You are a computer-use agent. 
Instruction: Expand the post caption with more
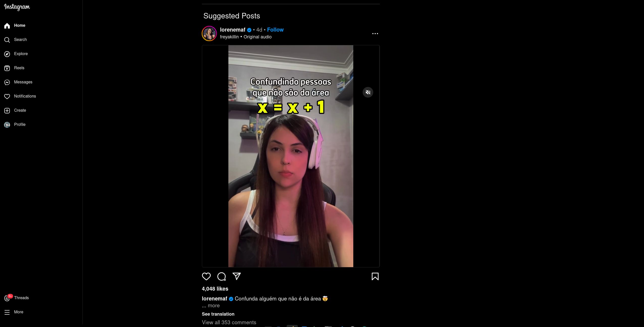213,305
